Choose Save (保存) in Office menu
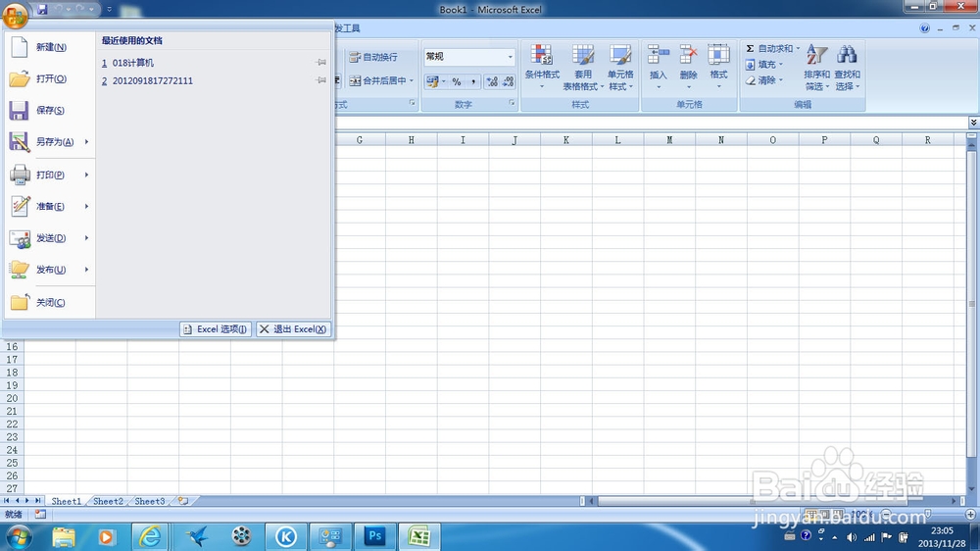The height and width of the screenshot is (551, 980). 49,110
